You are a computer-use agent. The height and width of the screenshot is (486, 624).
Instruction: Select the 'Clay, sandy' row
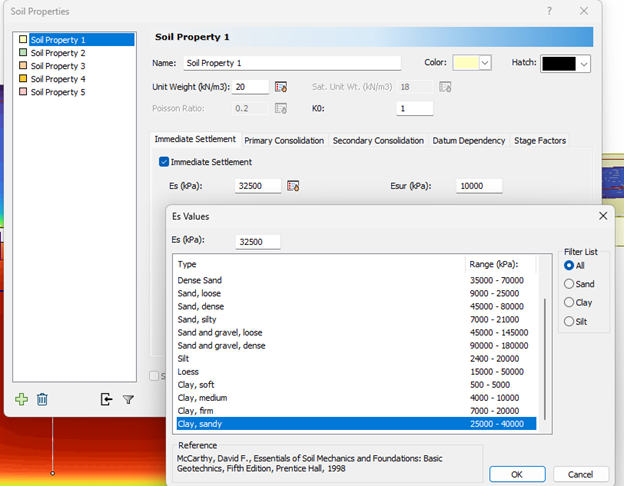coord(356,424)
